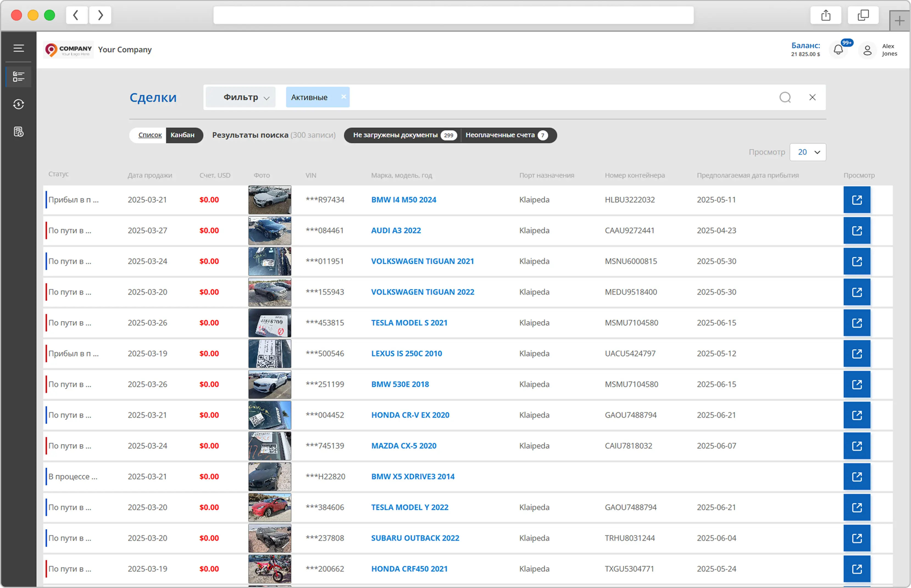The image size is (911, 588).
Task: Click the browser tabs overview icon
Action: point(863,15)
